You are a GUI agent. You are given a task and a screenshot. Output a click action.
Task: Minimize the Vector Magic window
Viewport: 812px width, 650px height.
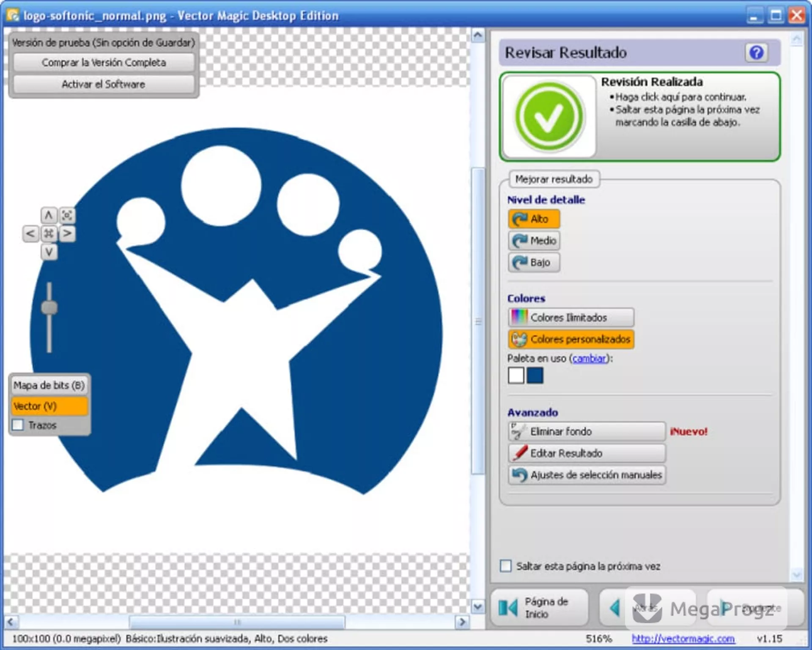coord(754,15)
